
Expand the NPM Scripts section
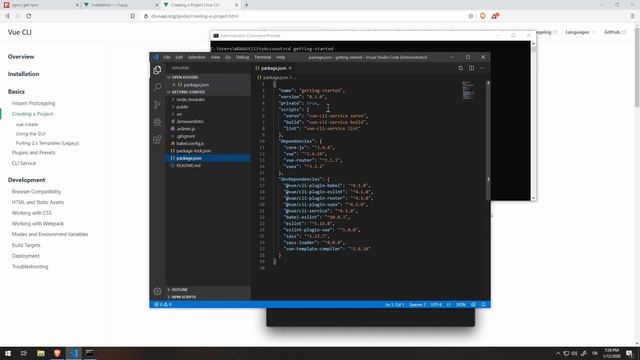coord(208,297)
